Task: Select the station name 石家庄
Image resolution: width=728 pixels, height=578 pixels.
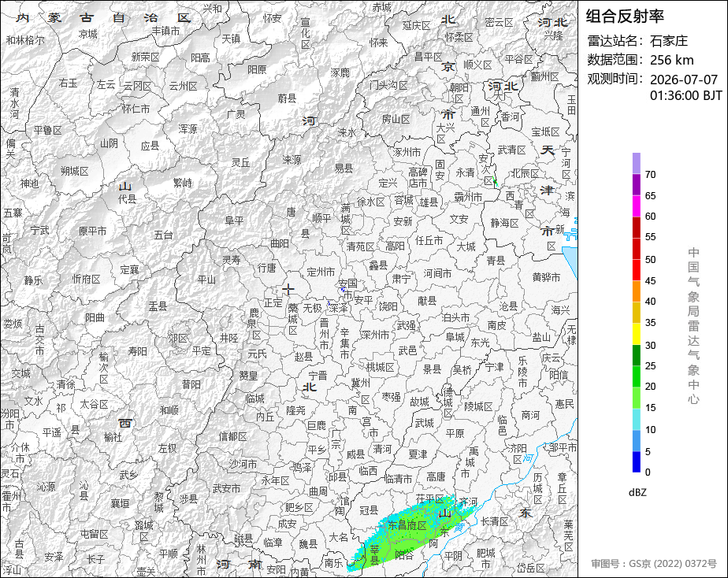Action: 669,41
